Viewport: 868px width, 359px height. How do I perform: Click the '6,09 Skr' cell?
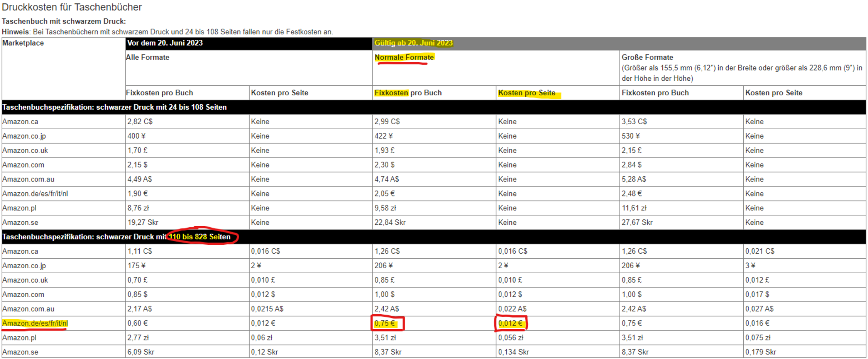pos(187,352)
